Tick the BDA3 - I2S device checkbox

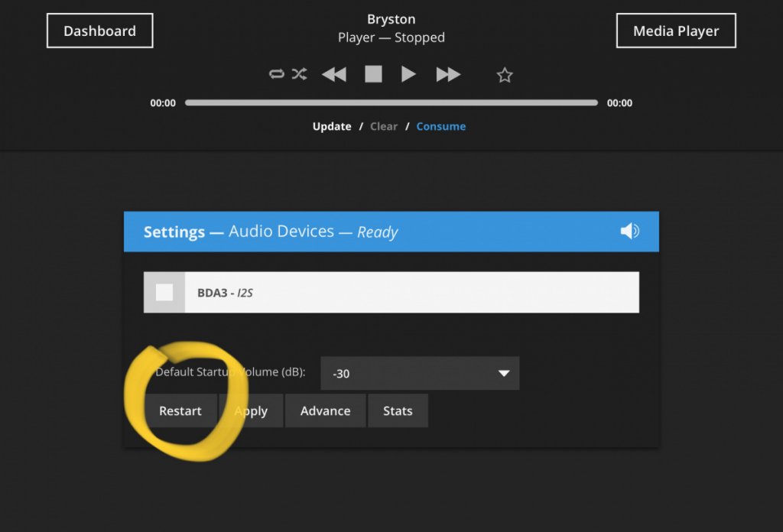point(164,293)
